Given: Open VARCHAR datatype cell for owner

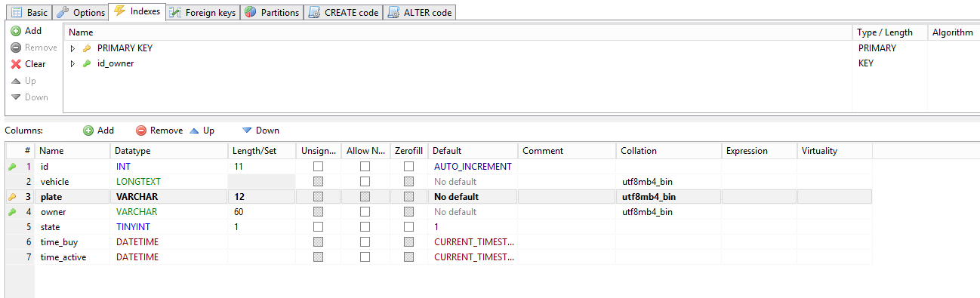Looking at the screenshot, I should (169, 212).
